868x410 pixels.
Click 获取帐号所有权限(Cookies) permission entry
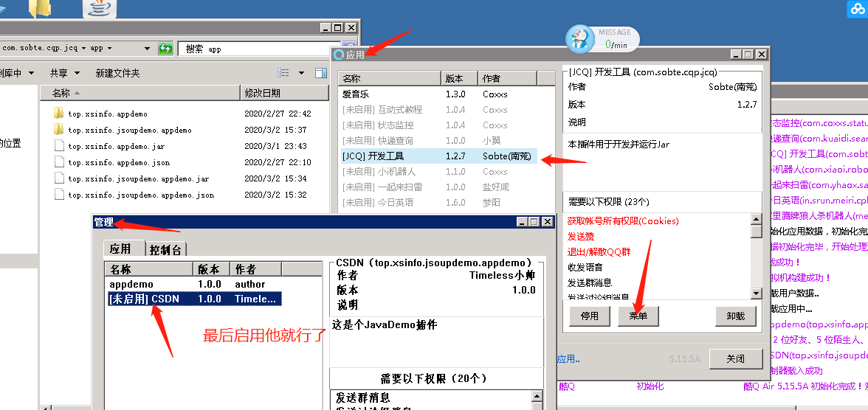pos(623,220)
